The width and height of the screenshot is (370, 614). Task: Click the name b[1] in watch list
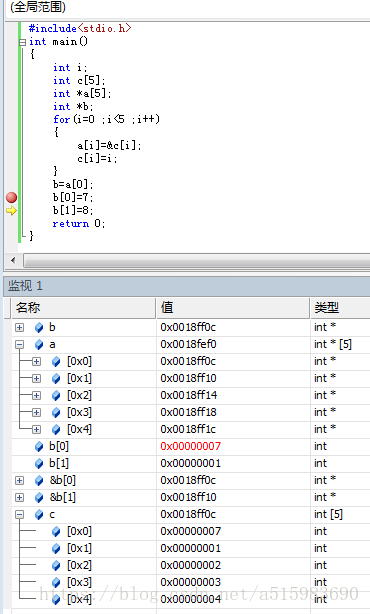[59, 464]
